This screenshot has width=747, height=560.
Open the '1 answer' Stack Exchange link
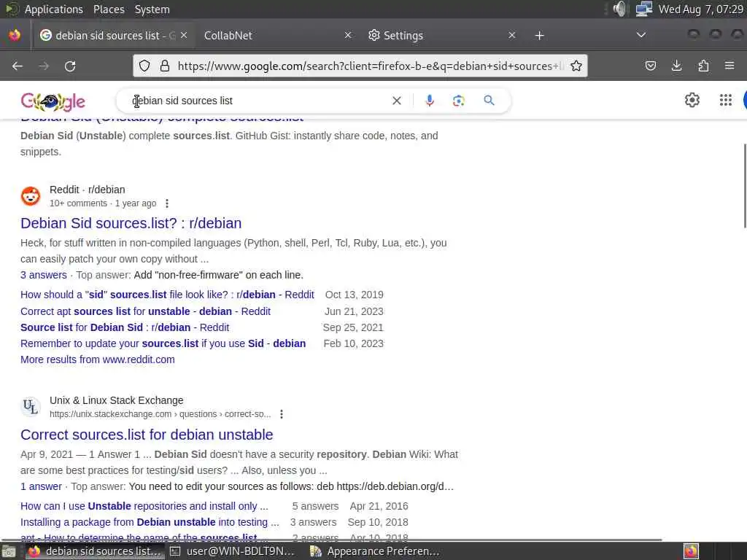pyautogui.click(x=41, y=486)
